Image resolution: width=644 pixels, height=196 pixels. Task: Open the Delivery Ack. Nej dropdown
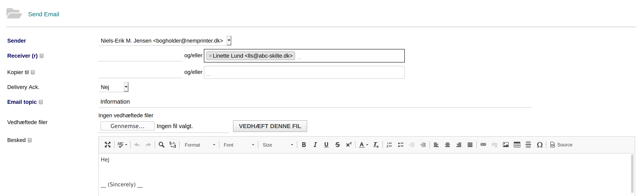click(x=126, y=87)
